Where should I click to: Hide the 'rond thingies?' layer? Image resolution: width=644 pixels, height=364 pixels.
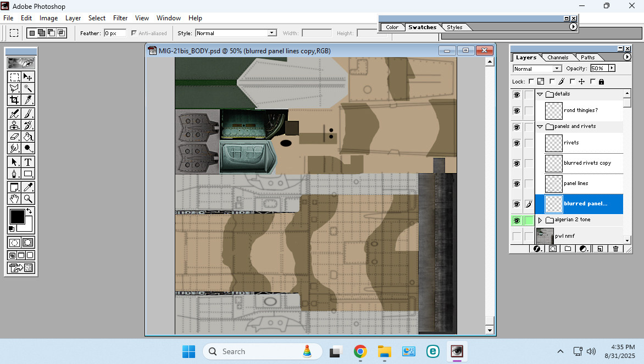click(517, 111)
